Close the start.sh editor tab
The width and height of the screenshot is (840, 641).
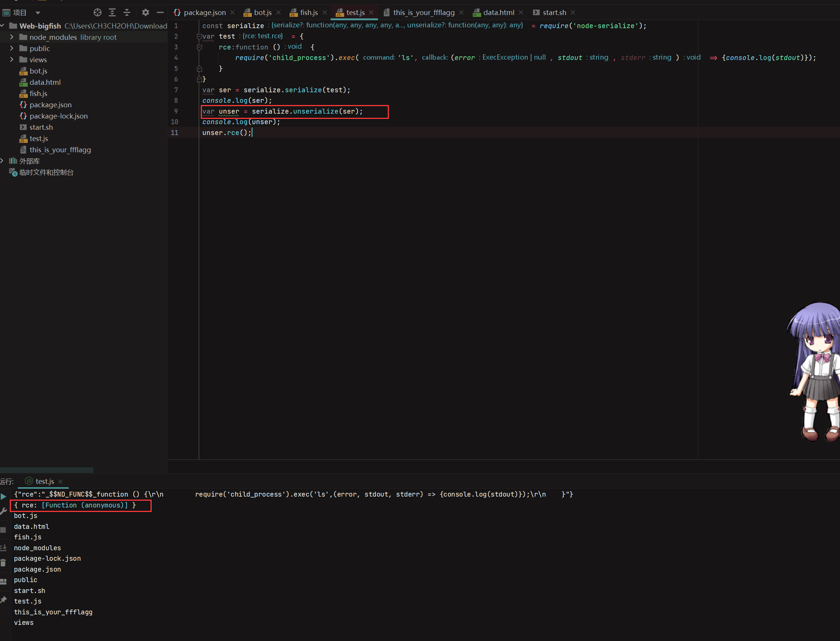point(573,13)
